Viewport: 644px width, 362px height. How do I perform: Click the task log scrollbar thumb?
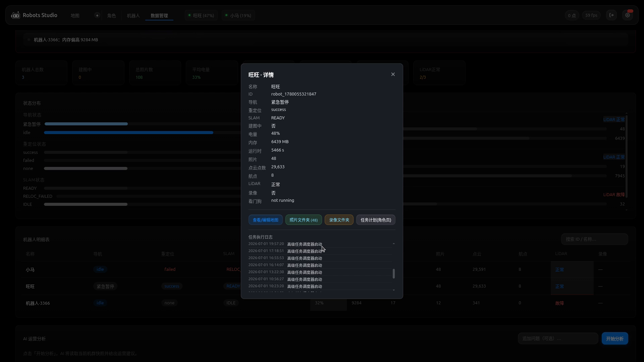tap(394, 274)
